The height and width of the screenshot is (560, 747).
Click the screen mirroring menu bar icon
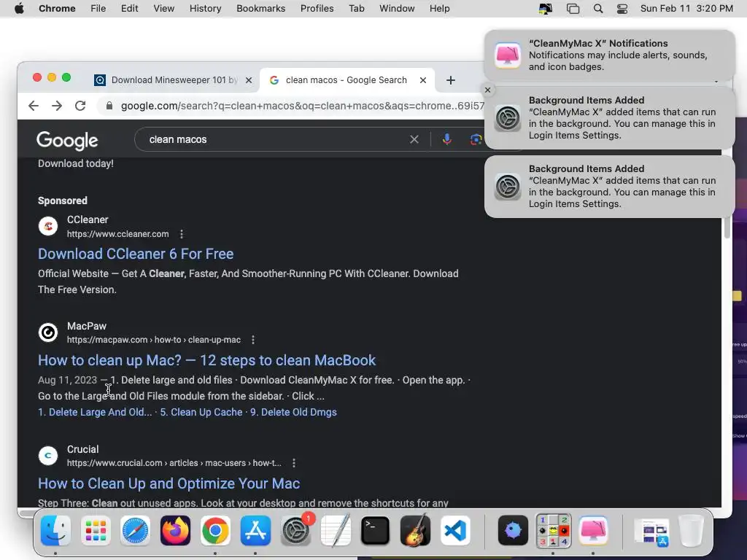(x=573, y=9)
